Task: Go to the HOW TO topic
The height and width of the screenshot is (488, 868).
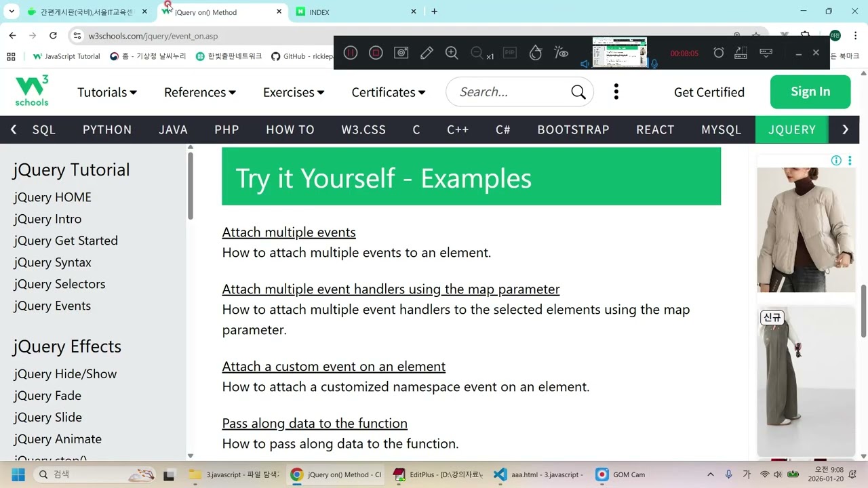Action: click(290, 129)
